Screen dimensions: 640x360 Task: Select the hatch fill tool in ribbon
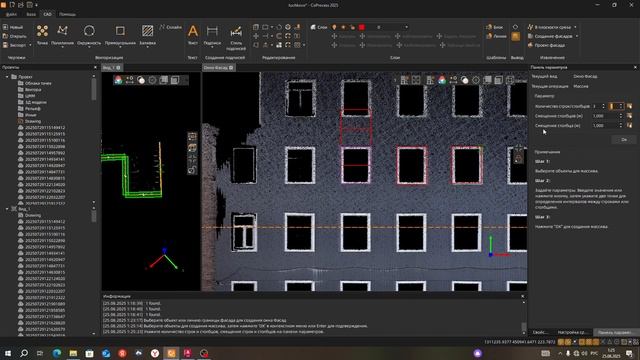point(147,34)
